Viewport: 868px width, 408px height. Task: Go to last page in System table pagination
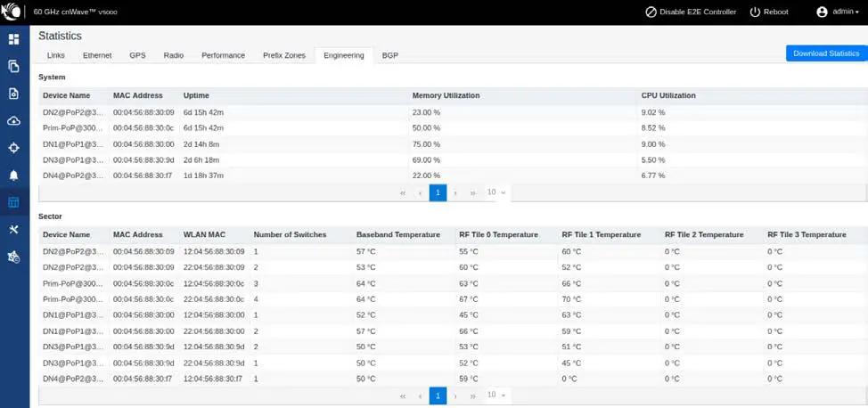click(472, 192)
